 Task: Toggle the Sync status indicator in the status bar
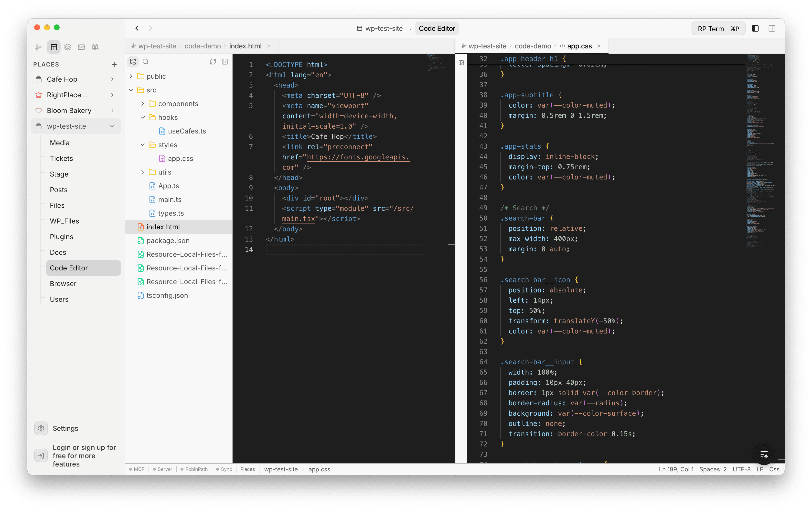[224, 469]
